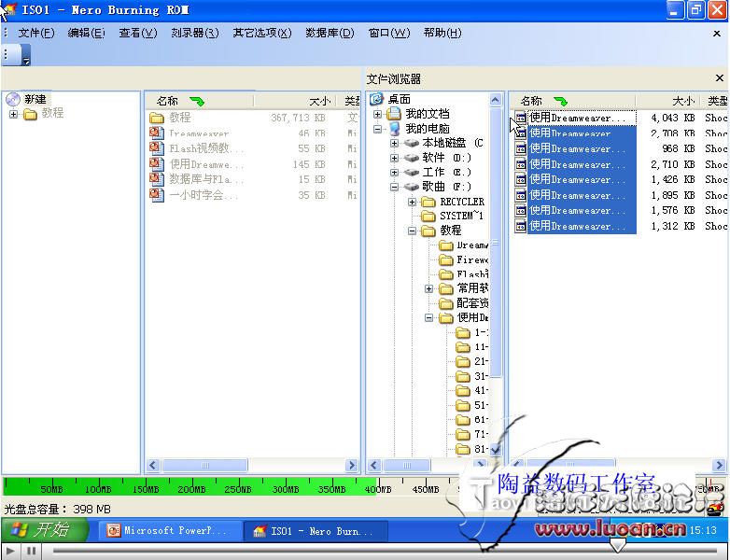The image size is (730, 560).
Task: Expand the 工作 (E:) drive node
Action: point(394,173)
